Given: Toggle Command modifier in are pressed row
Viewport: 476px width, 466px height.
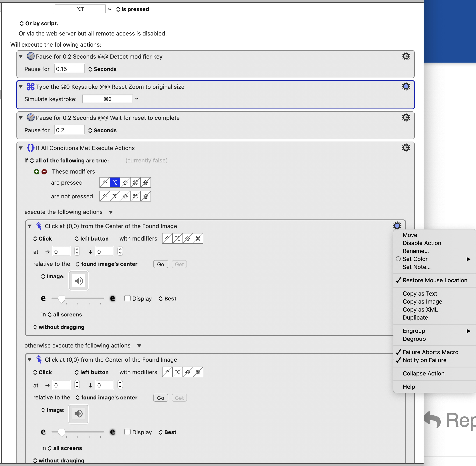Looking at the screenshot, I should point(135,183).
